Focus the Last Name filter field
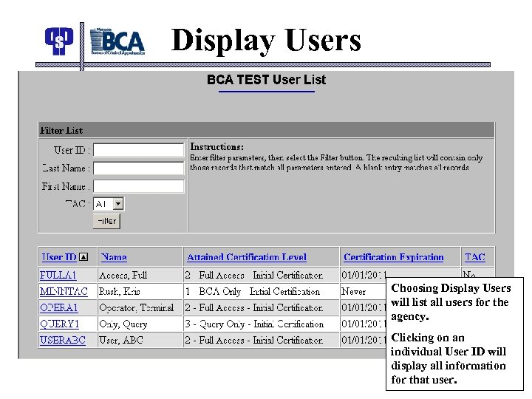 coord(139,168)
